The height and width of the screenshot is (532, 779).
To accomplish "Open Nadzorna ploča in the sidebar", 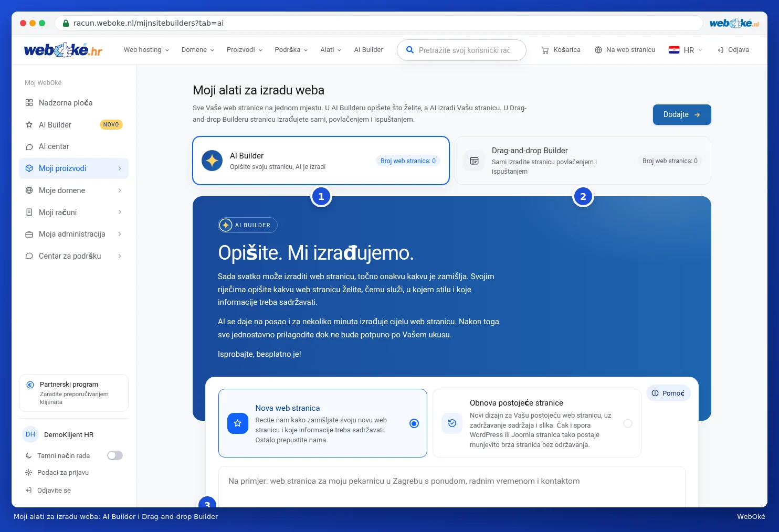I will 73,103.
